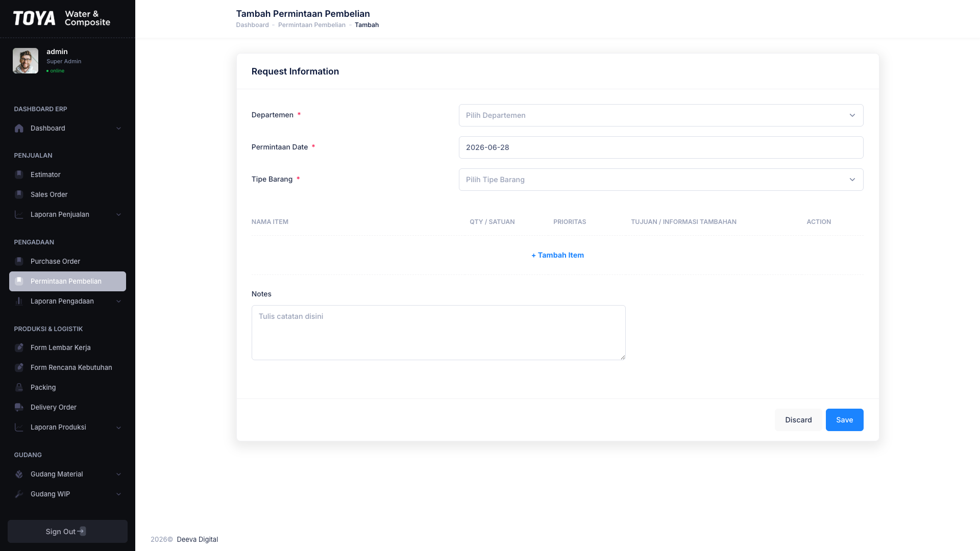Click the Save button
This screenshot has width=980, height=551.
click(x=844, y=420)
